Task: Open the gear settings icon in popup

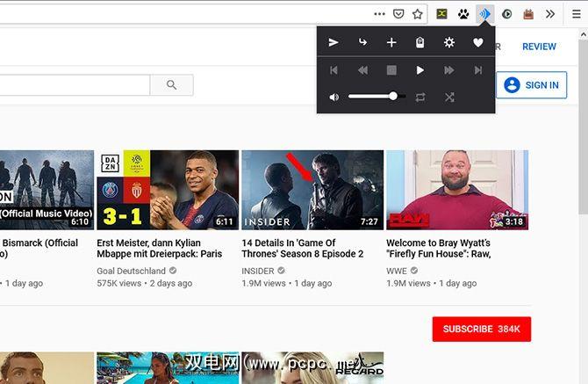Action: point(448,42)
